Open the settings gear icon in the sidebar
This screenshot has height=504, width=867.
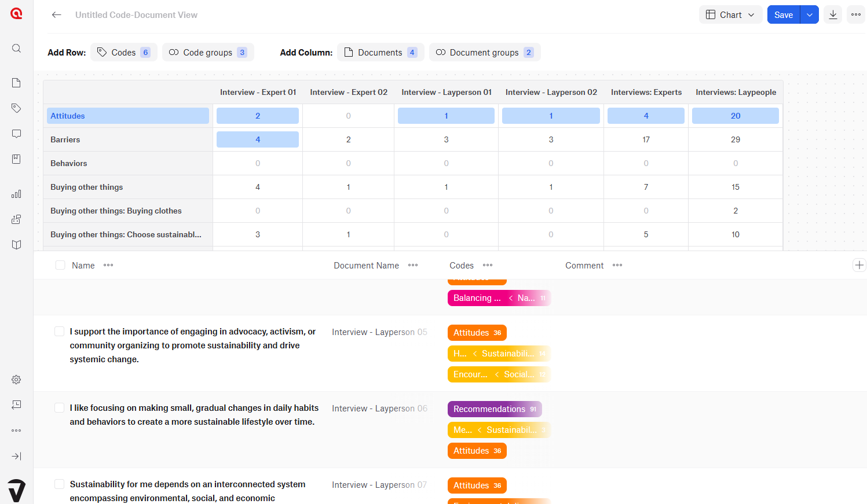point(16,380)
